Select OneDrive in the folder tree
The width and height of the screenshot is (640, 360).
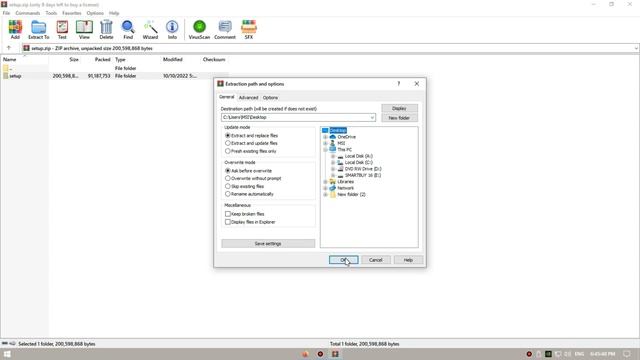[346, 137]
